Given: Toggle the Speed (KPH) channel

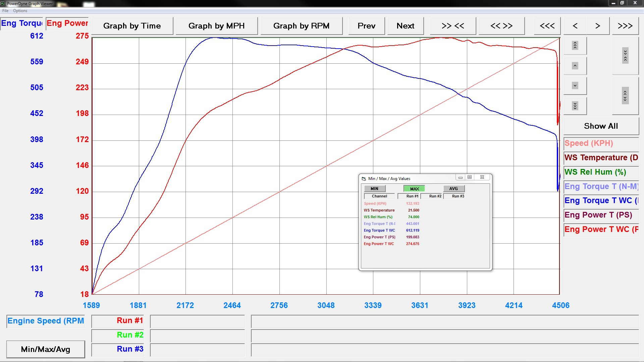Looking at the screenshot, I should pyautogui.click(x=601, y=143).
